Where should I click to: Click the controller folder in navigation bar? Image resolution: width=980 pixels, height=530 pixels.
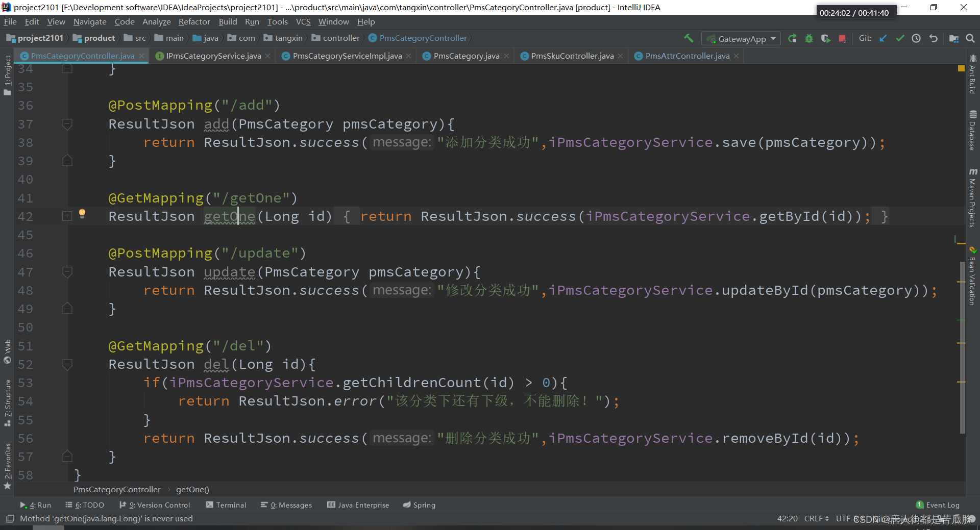[335, 38]
